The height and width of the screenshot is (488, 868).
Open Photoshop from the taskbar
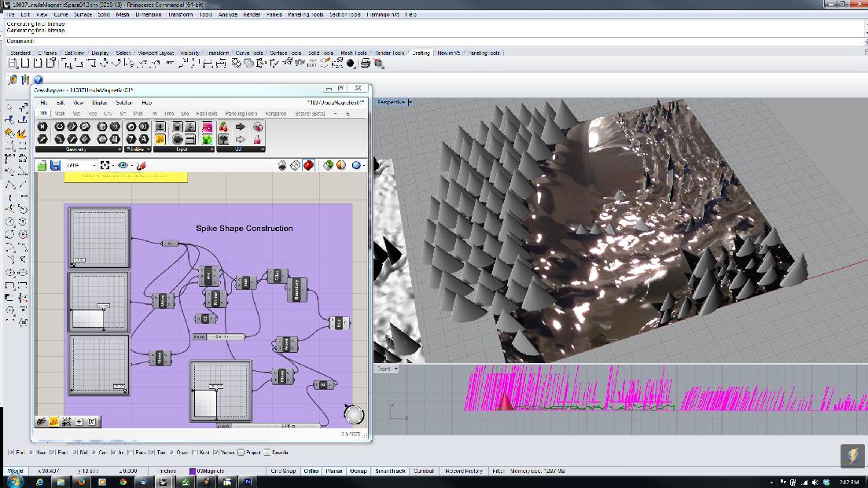(248, 482)
